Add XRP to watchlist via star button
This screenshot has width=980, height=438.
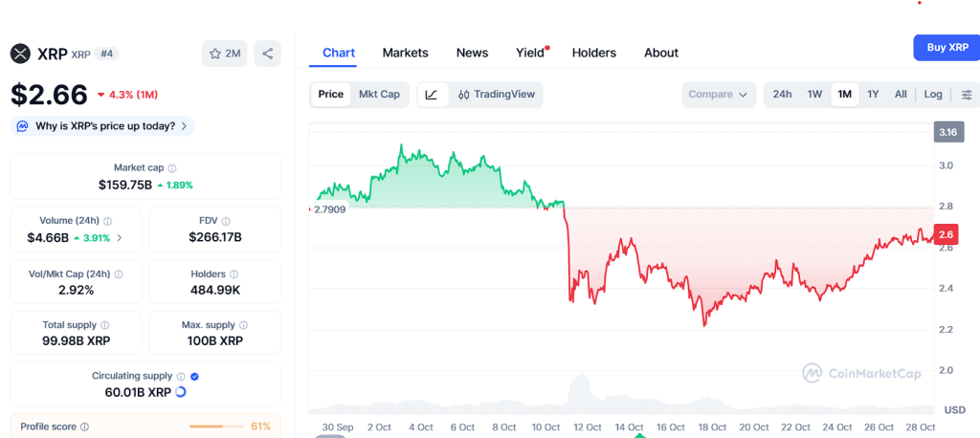tap(225, 54)
